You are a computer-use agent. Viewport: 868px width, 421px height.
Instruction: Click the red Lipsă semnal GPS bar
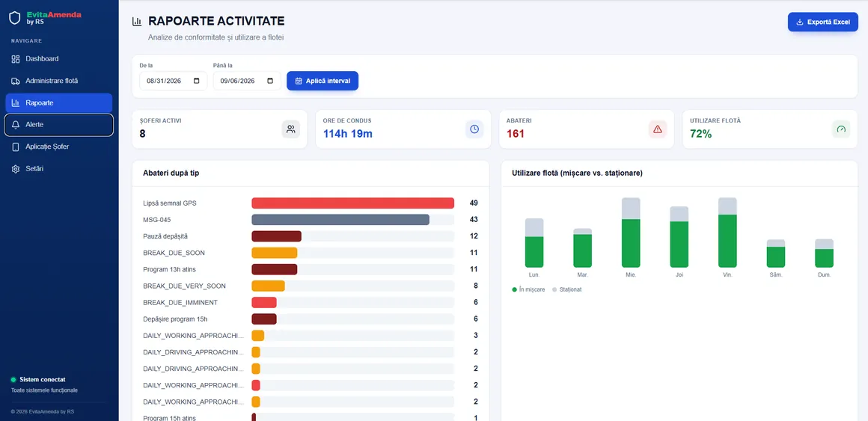click(x=352, y=203)
